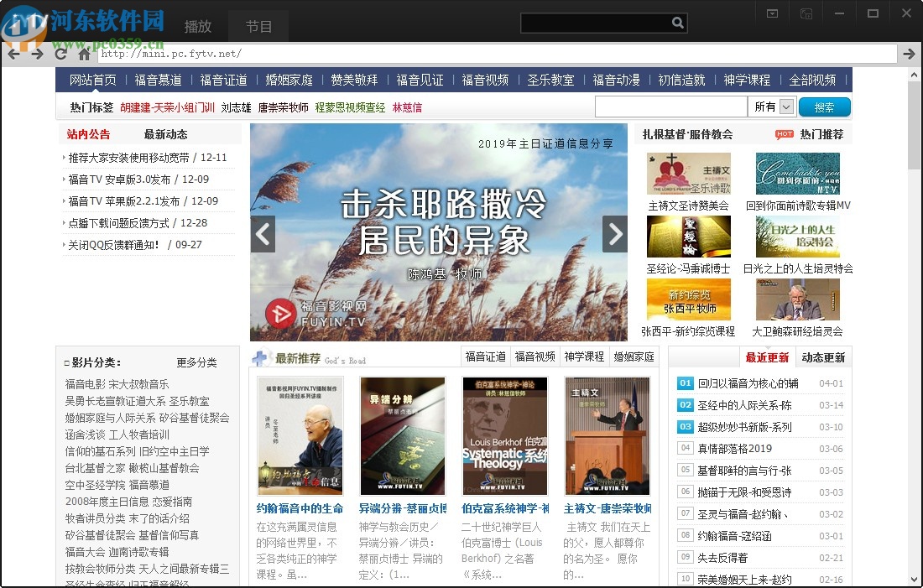The image size is (923, 588).
Task: Switch to mini-player mode via the titlebar icon
Action: coord(772,13)
